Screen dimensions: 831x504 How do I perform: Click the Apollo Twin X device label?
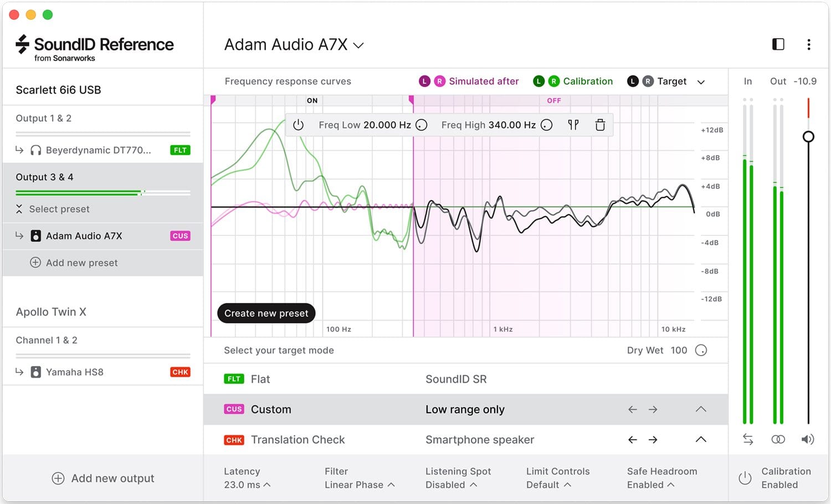click(x=51, y=312)
